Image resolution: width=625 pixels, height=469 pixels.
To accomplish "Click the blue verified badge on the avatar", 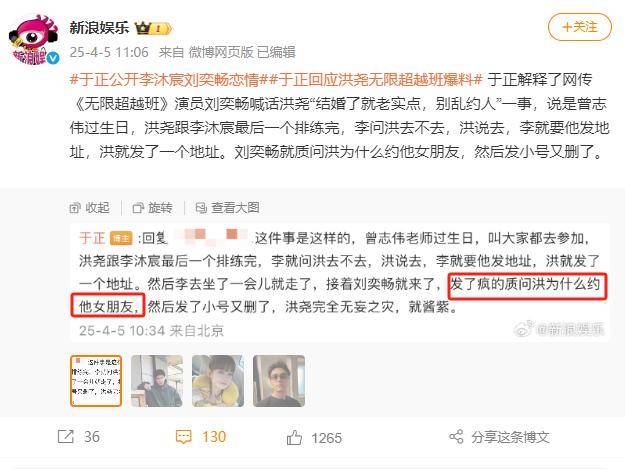I will click(x=53, y=59).
